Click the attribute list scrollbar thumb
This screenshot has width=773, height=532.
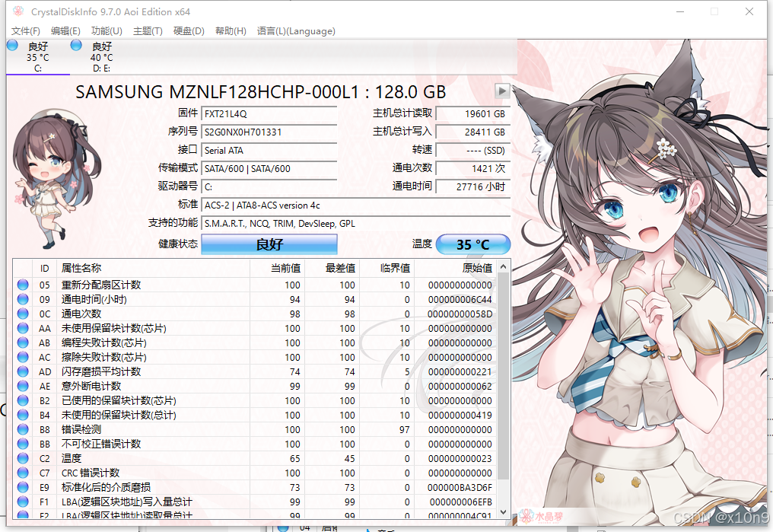[x=504, y=376]
